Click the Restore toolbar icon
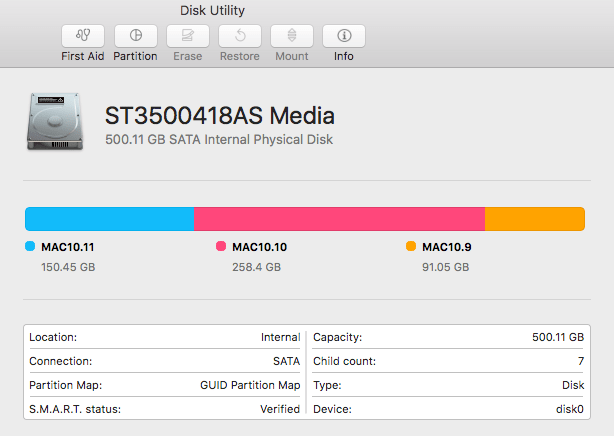Screen dimensions: 614x436 (x=240, y=36)
